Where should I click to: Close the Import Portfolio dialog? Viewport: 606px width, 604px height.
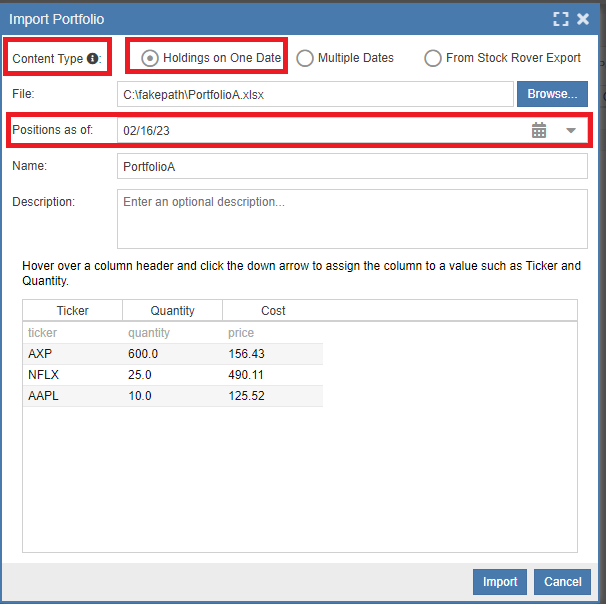tap(583, 19)
